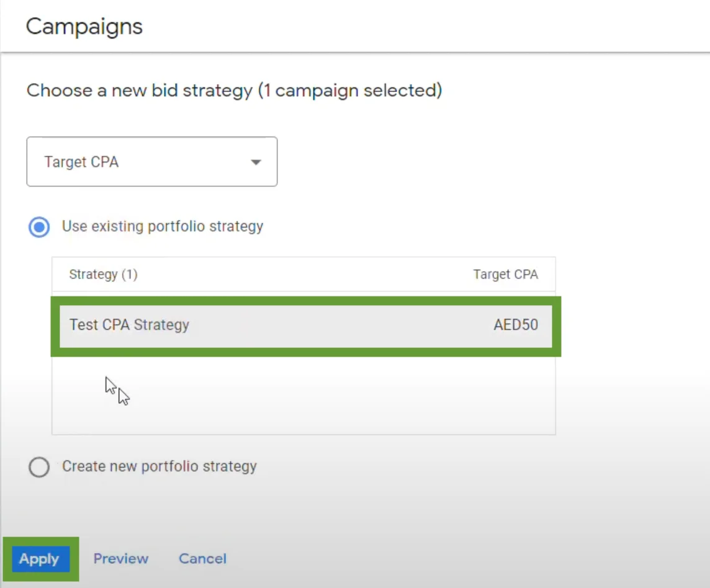Click the Strategy (1) column header
This screenshot has height=588, width=710.
point(103,274)
